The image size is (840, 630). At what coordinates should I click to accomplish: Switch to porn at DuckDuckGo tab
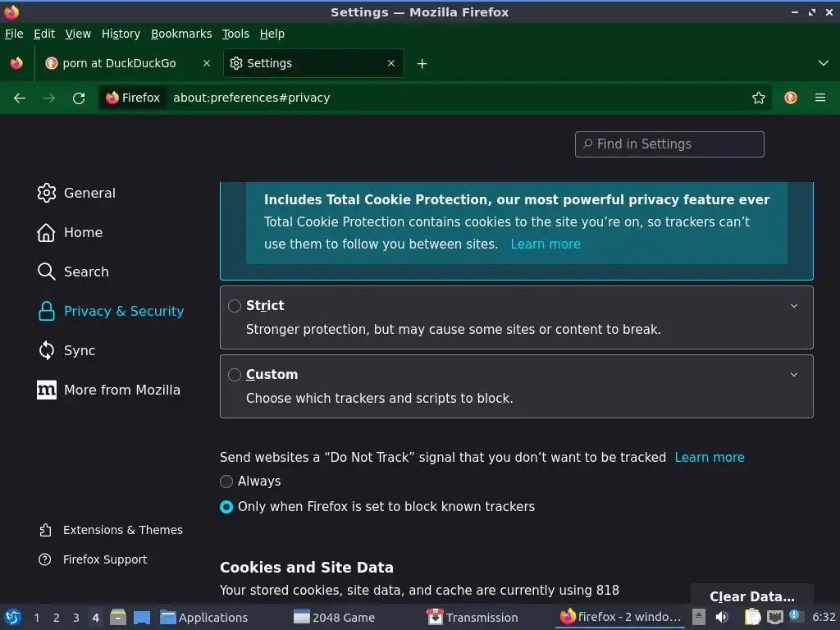click(129, 63)
